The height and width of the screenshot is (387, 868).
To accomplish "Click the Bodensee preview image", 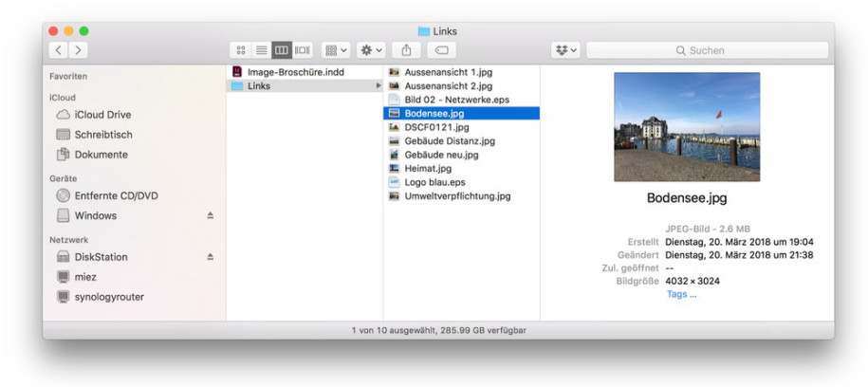I will pos(687,127).
